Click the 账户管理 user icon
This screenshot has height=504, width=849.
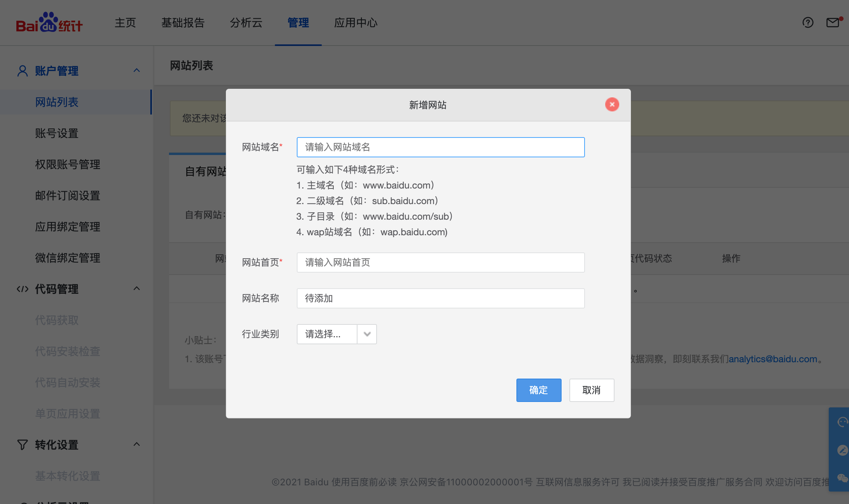(x=23, y=71)
